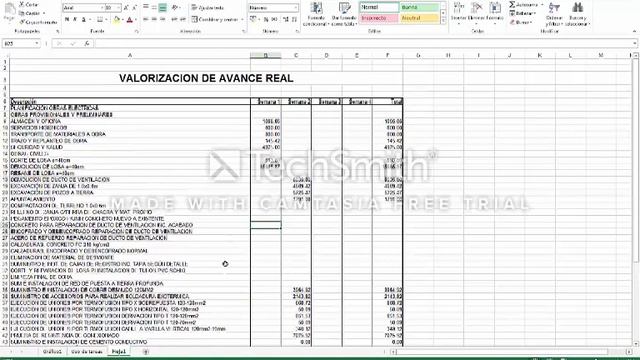Image resolution: width=640 pixels, height=360 pixels.
Task: Click the accounting currency format icon
Action: point(253,19)
